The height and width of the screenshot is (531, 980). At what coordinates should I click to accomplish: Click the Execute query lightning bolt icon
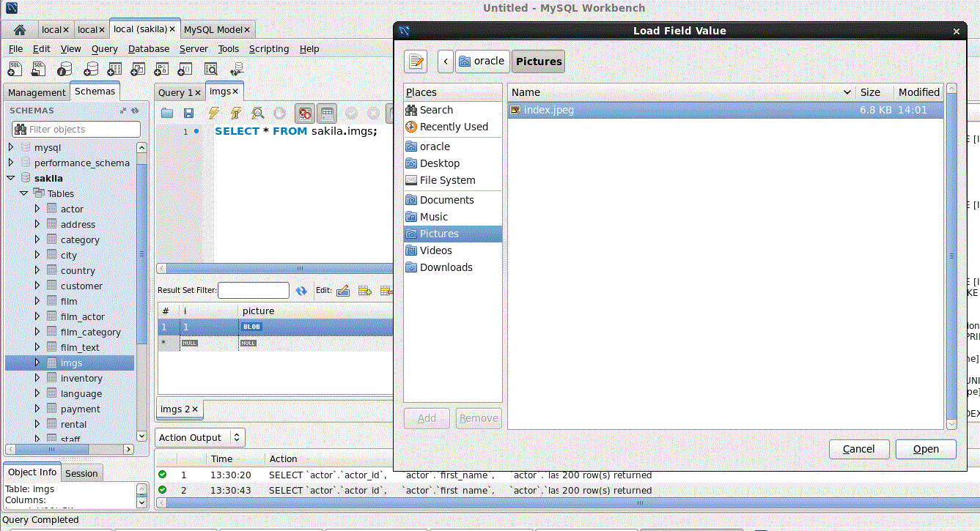213,113
